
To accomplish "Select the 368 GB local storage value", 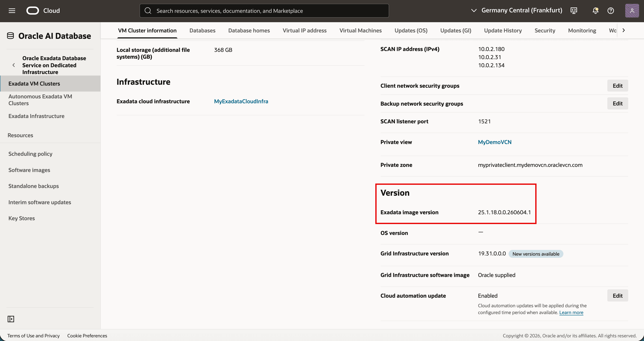I will coord(223,50).
